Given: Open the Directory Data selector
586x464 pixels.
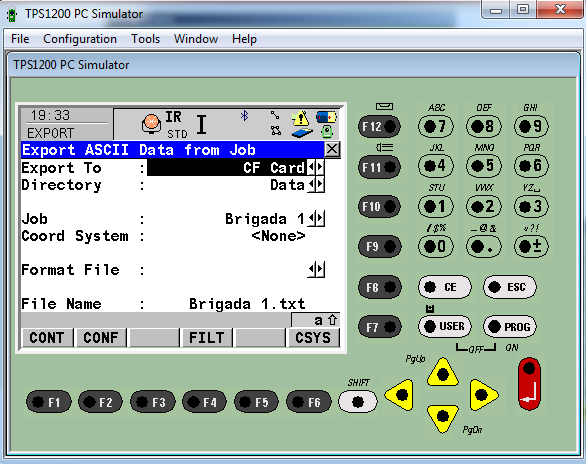Looking at the screenshot, I should tap(316, 185).
